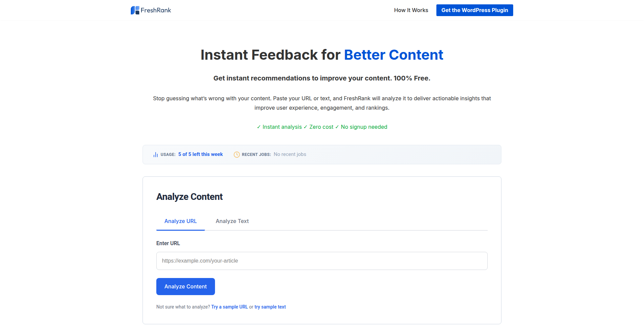Viewport: 644px width, 333px height.
Task: Click the Better Content headline text
Action: coord(393,55)
